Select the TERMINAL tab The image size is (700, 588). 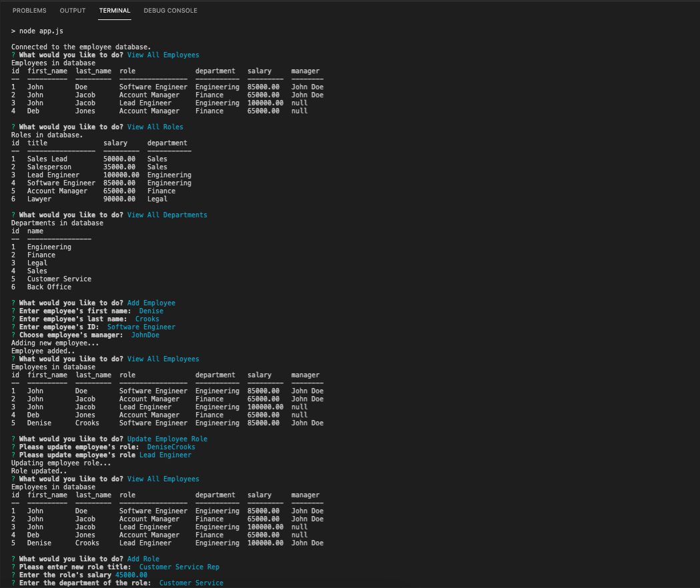point(115,11)
